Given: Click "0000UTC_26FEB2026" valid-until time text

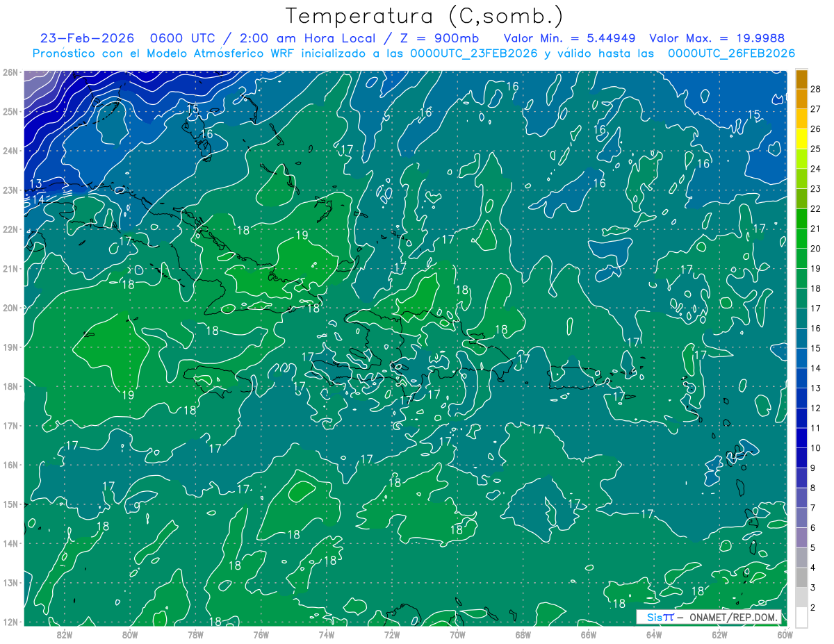Looking at the screenshot, I should [731, 53].
